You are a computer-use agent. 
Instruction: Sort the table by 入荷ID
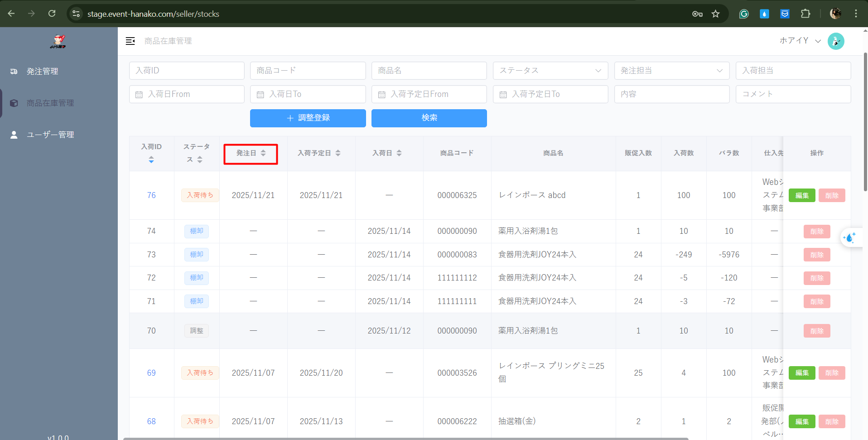(151, 160)
